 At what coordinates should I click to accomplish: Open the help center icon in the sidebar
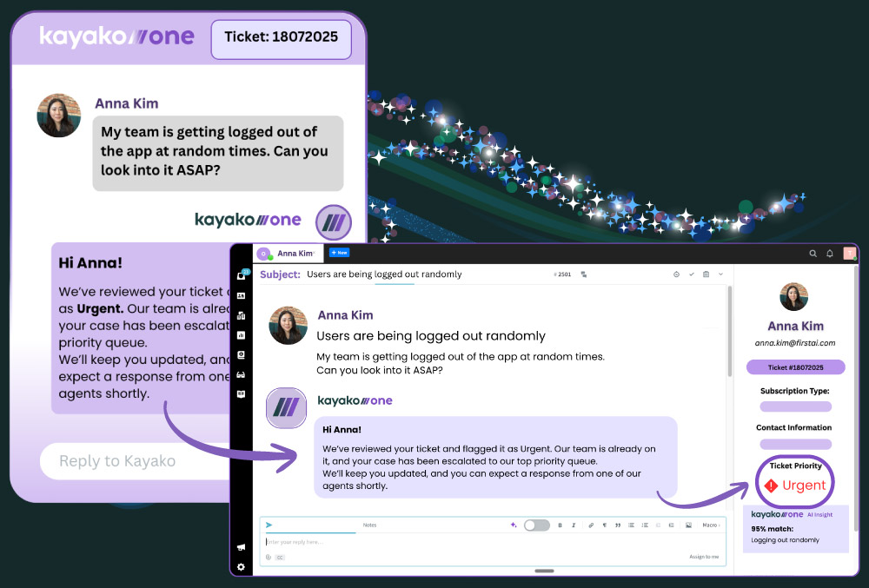click(x=241, y=355)
